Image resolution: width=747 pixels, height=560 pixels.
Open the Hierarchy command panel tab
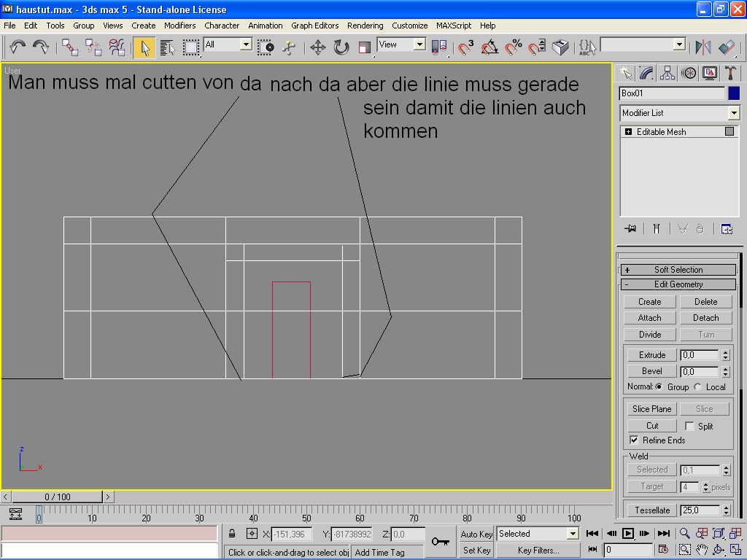pyautogui.click(x=667, y=73)
